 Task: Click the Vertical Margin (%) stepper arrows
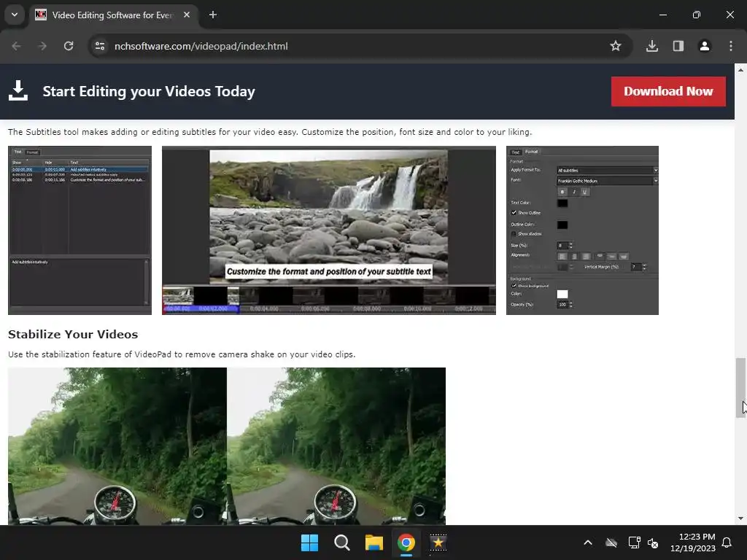645,267
